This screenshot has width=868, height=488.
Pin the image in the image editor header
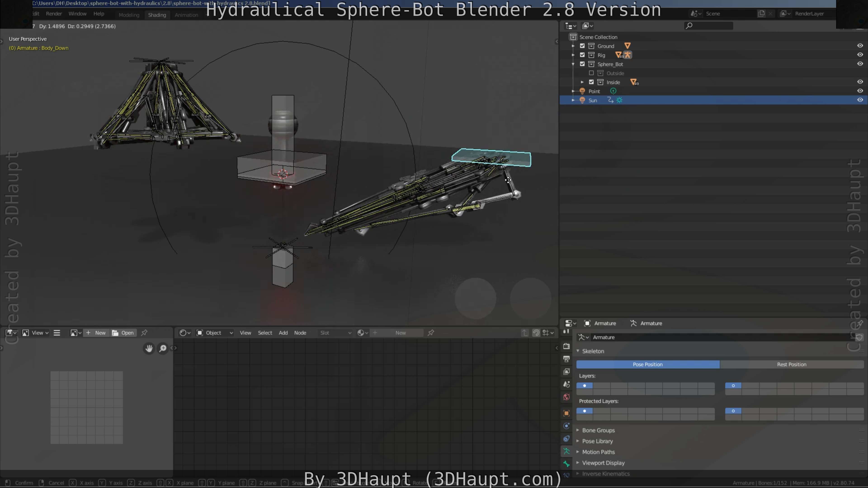click(144, 333)
